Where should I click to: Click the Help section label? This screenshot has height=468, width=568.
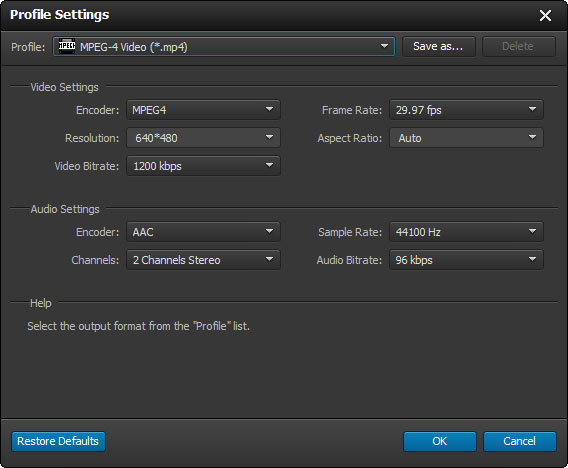41,303
